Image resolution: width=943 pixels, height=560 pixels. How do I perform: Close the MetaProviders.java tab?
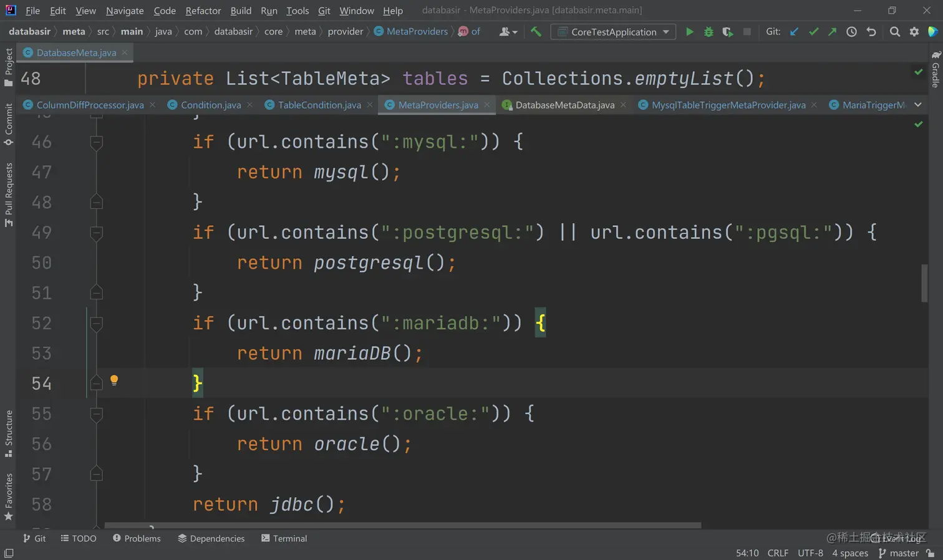pos(487,105)
